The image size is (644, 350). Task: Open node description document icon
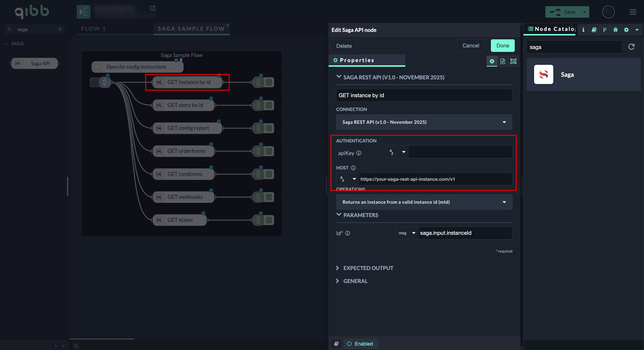(x=503, y=61)
